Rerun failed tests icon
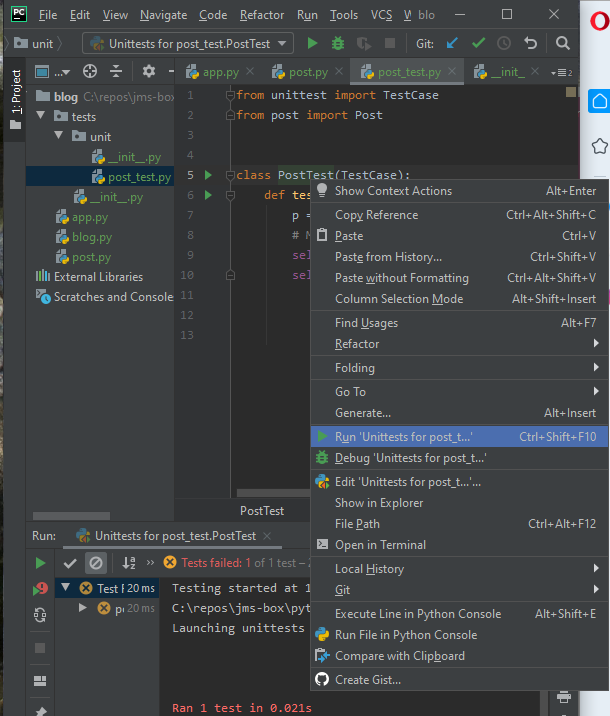This screenshot has width=610, height=716. click(x=40, y=589)
